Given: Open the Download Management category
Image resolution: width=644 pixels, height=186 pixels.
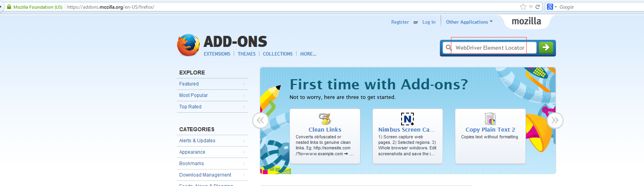Looking at the screenshot, I should click(x=212, y=175).
